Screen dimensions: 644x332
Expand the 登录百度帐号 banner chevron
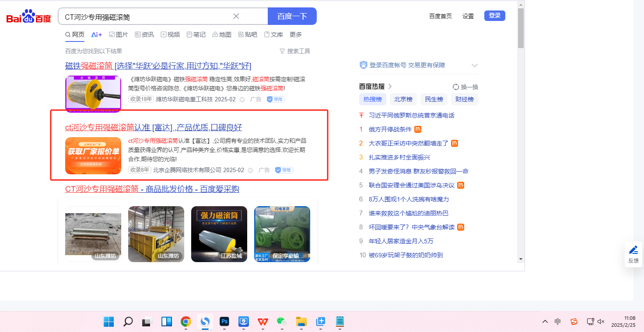475,66
